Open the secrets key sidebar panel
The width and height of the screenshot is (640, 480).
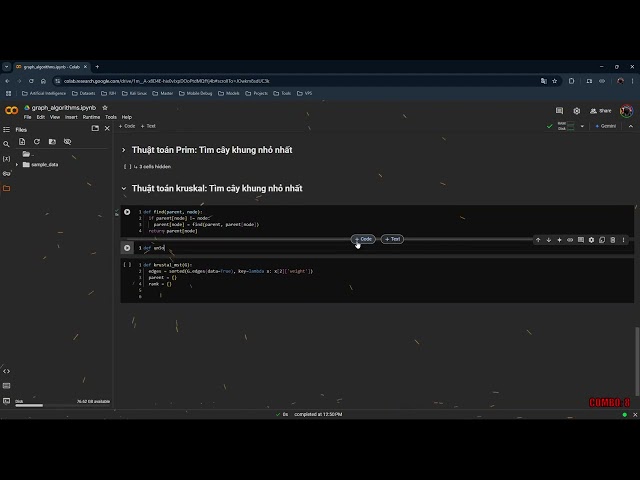coord(7,173)
